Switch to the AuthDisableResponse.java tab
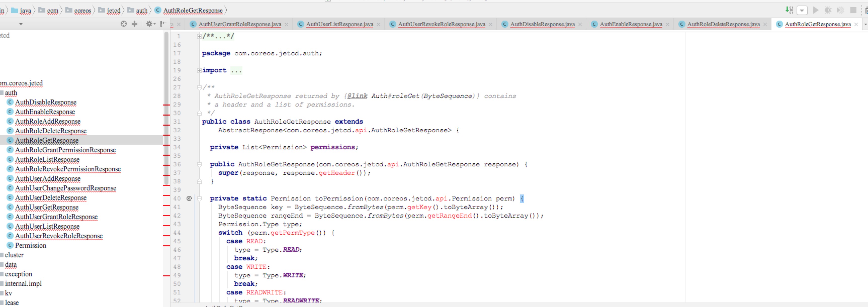This screenshot has height=307, width=868. [539, 24]
